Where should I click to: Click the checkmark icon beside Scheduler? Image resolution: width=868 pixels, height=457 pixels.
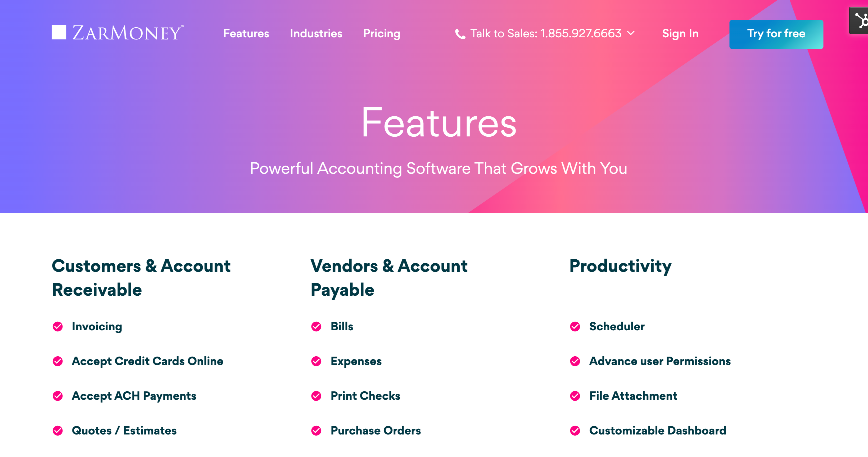click(575, 326)
